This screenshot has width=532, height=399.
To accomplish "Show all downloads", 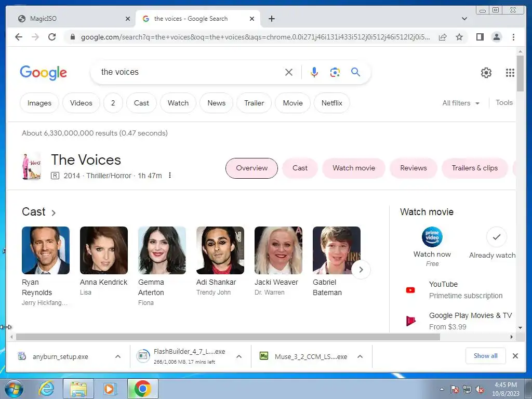I will 486,356.
